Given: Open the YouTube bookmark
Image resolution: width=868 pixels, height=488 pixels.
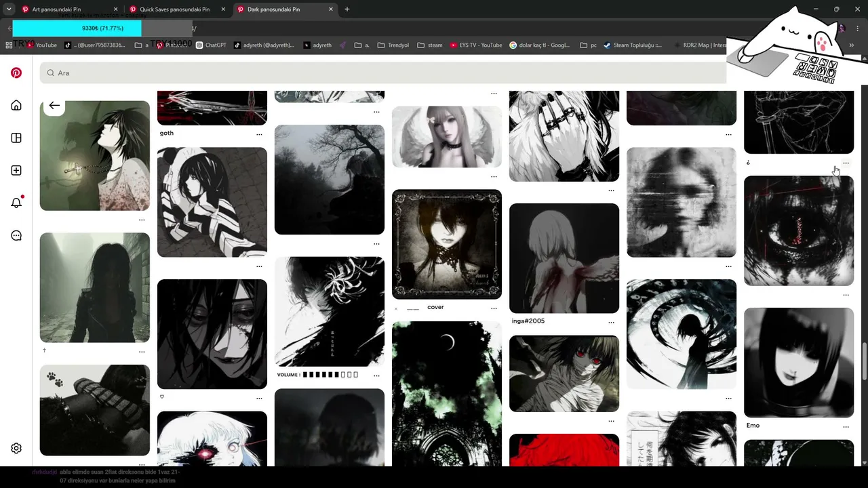Looking at the screenshot, I should 41,45.
